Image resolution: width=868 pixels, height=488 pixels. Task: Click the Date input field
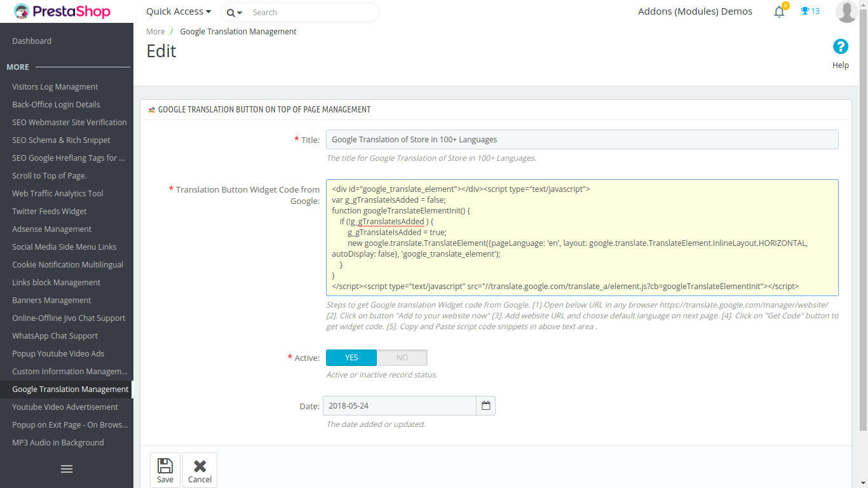pos(400,405)
